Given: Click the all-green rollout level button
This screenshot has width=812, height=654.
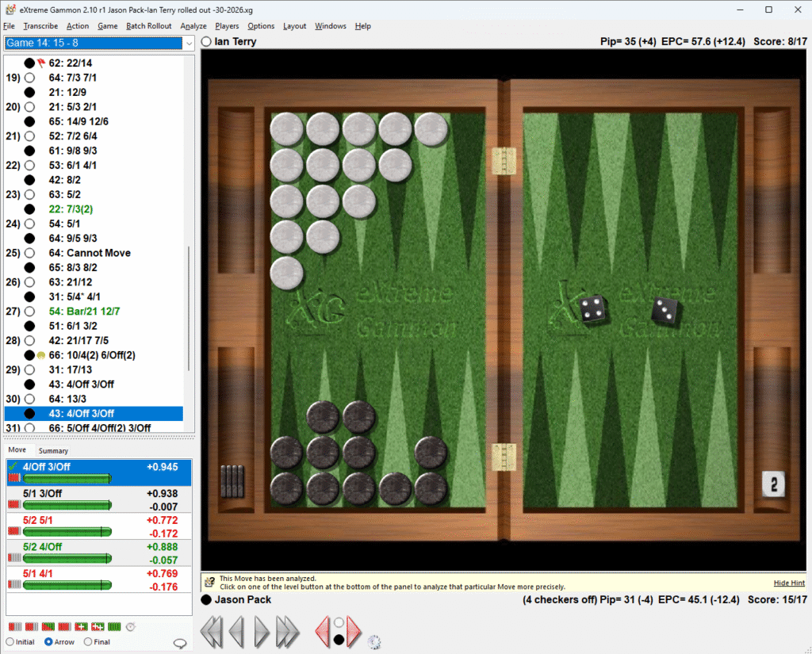Looking at the screenshot, I should 114,627.
